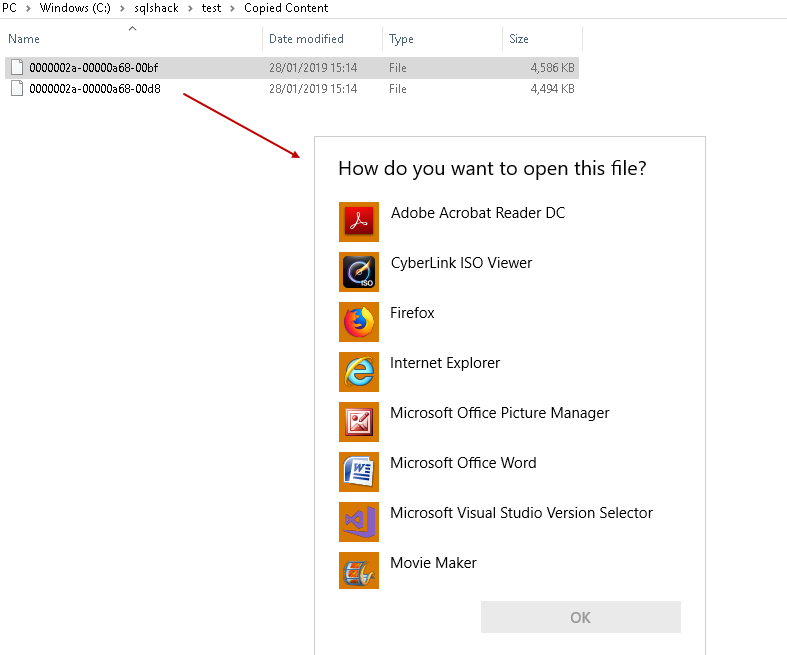
Task: Select the CyberLink ISO Viewer icon
Action: (x=359, y=271)
